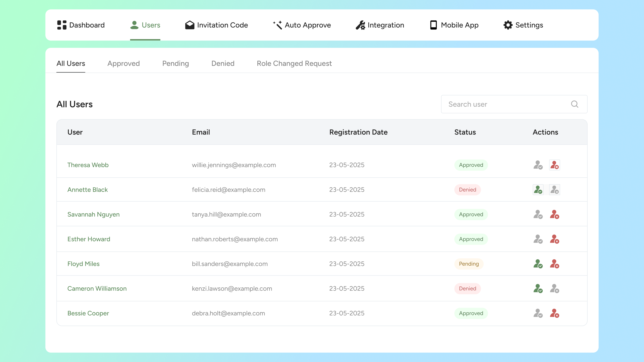Image resolution: width=644 pixels, height=362 pixels.
Task: Click the Mobile App navigation item
Action: point(454,25)
